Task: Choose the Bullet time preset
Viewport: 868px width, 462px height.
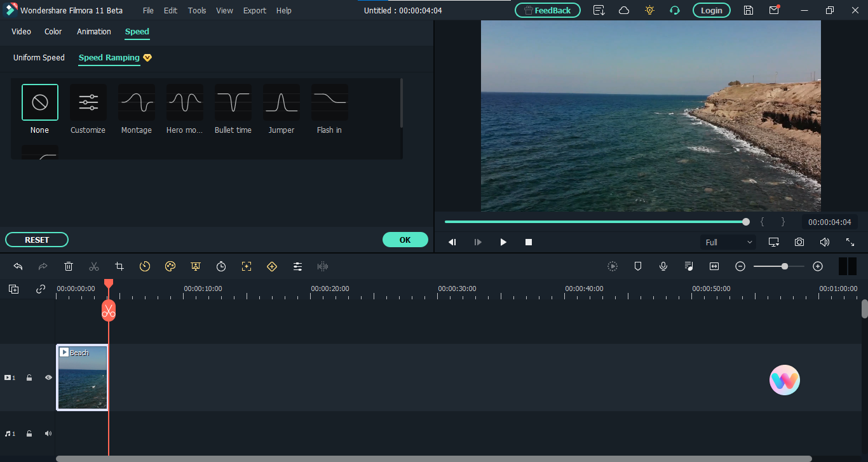Action: click(x=233, y=102)
